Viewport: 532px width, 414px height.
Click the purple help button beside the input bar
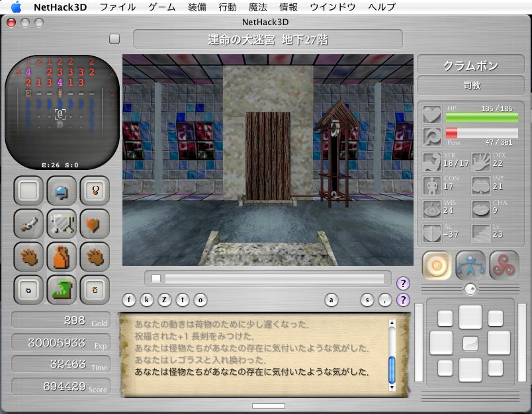click(403, 283)
